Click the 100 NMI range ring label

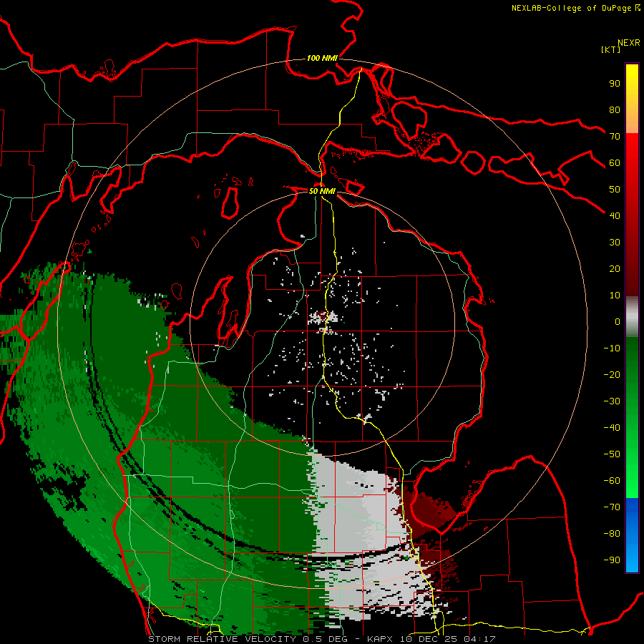(322, 58)
